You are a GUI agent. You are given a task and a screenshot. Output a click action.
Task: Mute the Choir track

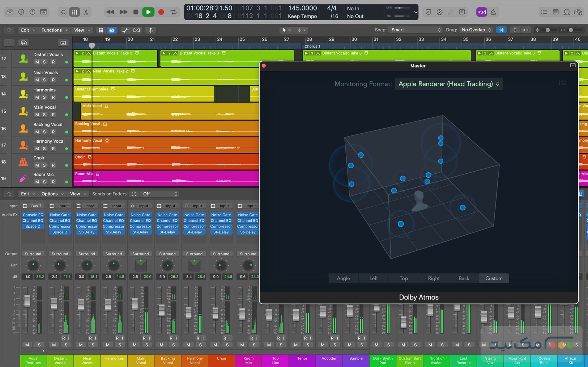click(37, 165)
